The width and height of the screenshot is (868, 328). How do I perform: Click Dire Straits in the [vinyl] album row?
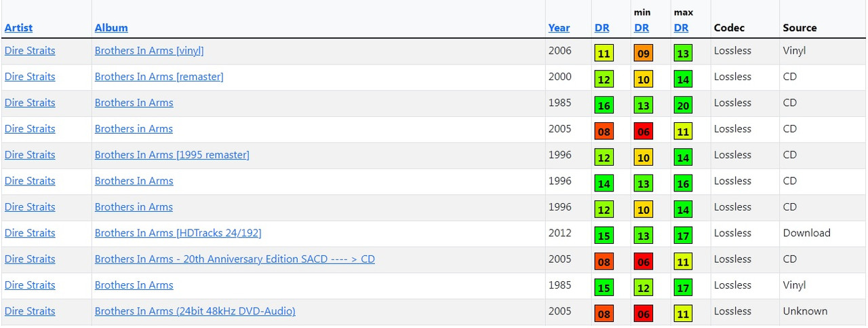[30, 51]
